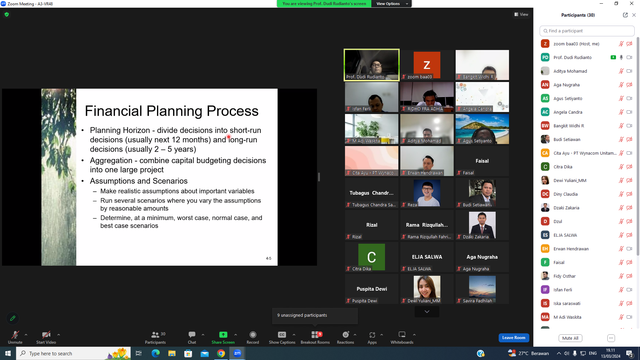
Task: Click Mute All in participants panel
Action: coord(570,338)
